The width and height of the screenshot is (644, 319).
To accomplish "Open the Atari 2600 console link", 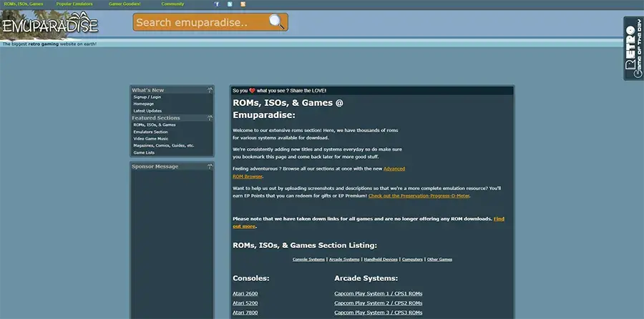I will pos(243,294).
